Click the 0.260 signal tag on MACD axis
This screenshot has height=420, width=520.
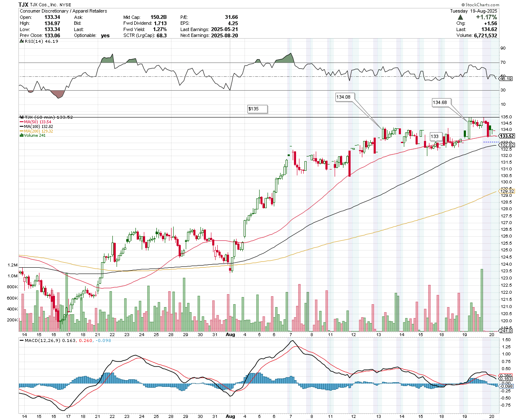[506, 376]
